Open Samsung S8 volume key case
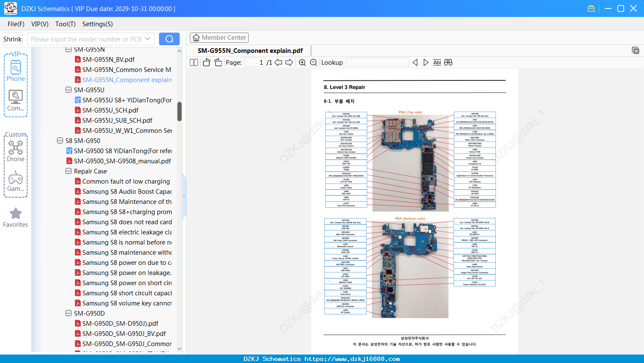Viewport: 644px width, 363px height. pos(123,303)
